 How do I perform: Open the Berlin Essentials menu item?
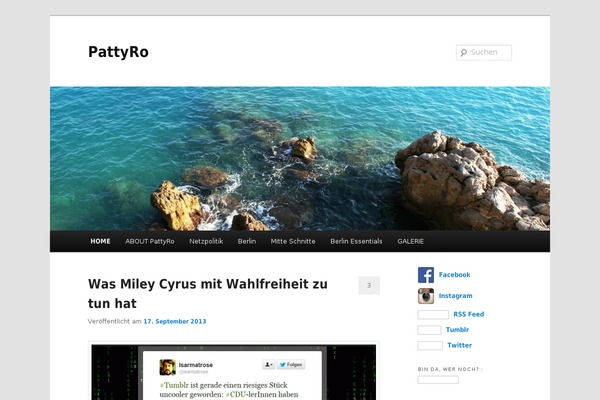(x=356, y=241)
